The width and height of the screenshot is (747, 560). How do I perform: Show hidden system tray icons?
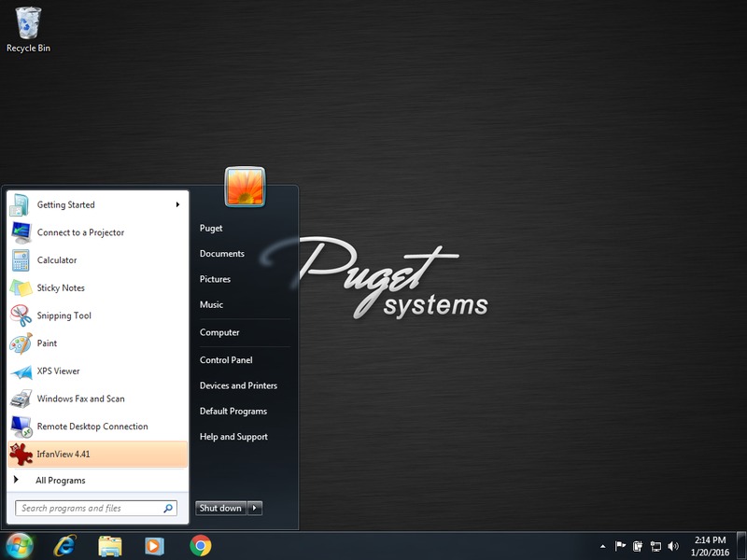coord(602,546)
